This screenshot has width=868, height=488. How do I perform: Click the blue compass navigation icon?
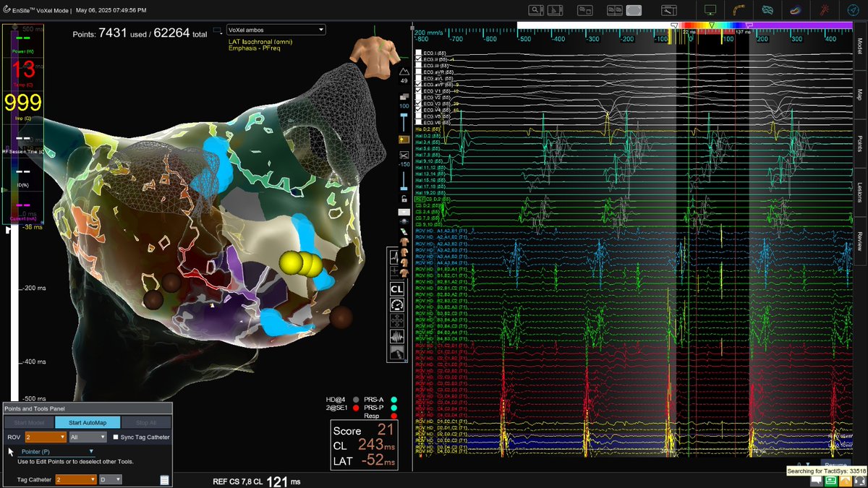pos(853,10)
